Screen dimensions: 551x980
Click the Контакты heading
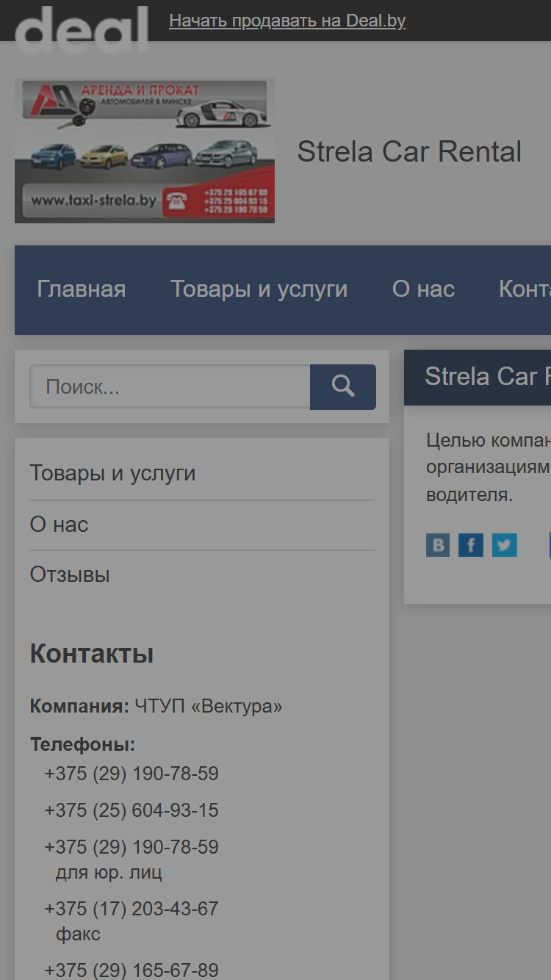coord(92,654)
